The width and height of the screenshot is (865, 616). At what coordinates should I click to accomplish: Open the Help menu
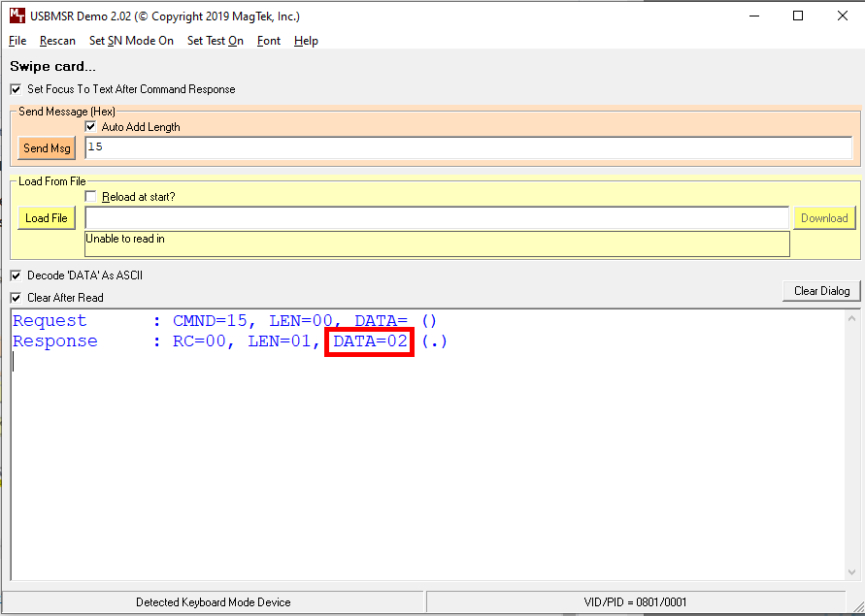coord(306,41)
